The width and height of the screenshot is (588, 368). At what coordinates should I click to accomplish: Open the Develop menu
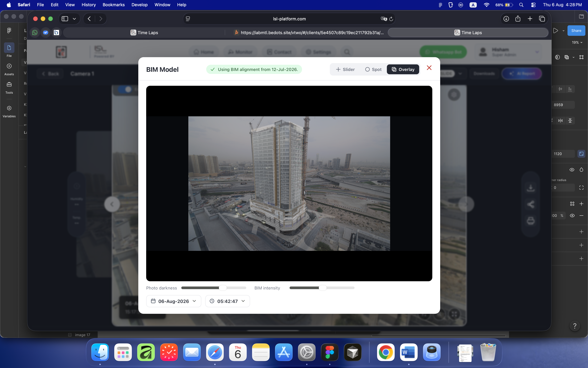(139, 5)
